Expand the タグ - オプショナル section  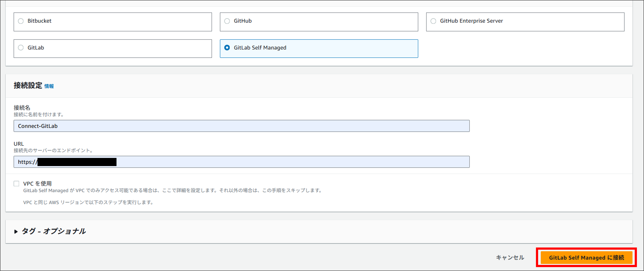pos(50,231)
